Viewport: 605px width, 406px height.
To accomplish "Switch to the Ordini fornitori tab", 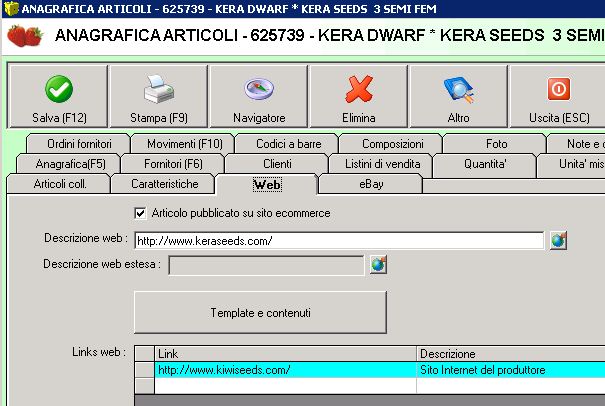I will point(79,144).
